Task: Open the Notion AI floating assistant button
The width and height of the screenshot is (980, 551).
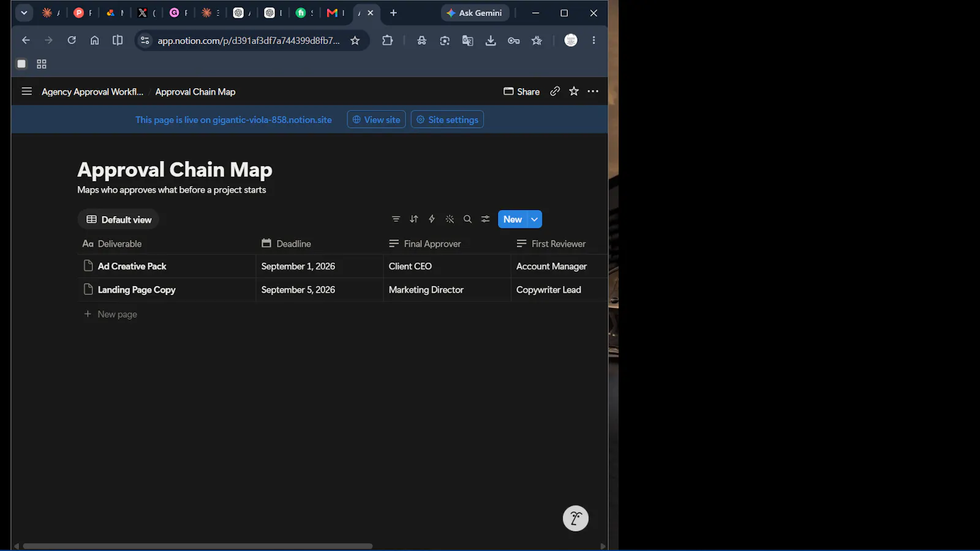Action: pos(576,519)
